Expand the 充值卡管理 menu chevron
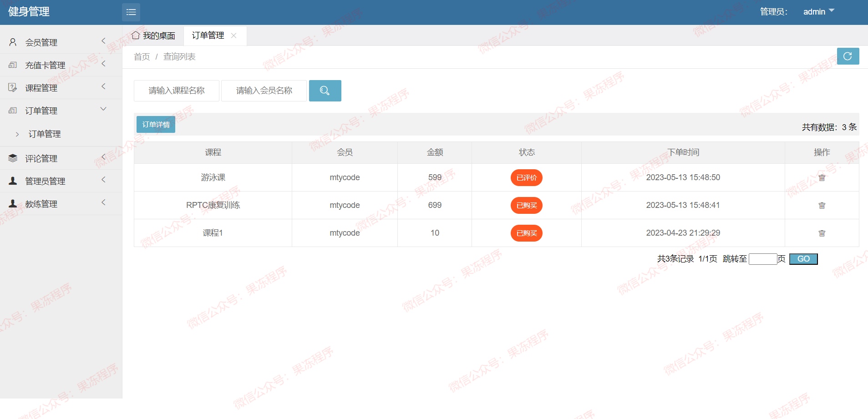868x419 pixels. coord(103,64)
